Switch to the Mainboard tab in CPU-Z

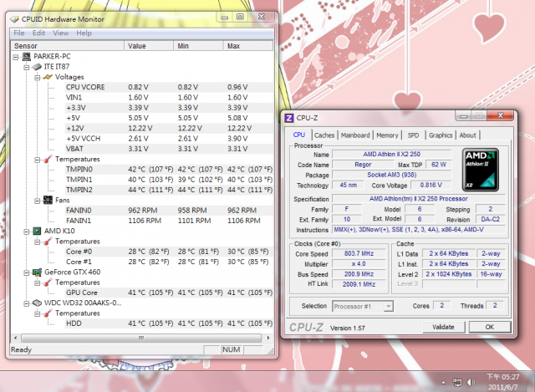355,135
